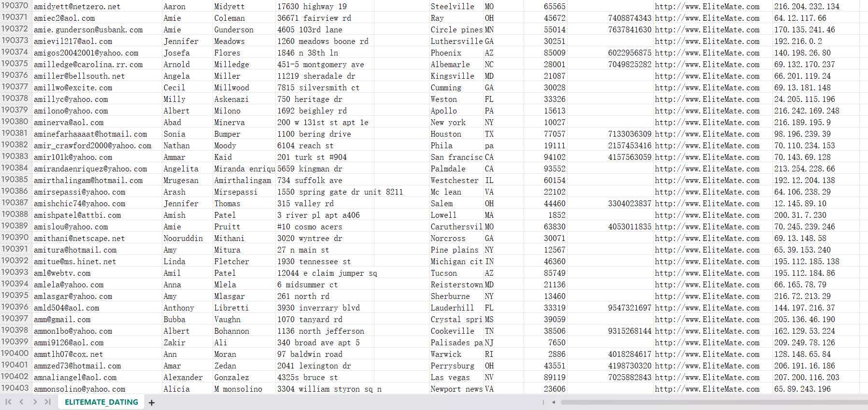Click address 12044 e claim jumper sq
The height and width of the screenshot is (410, 868).
tap(327, 273)
